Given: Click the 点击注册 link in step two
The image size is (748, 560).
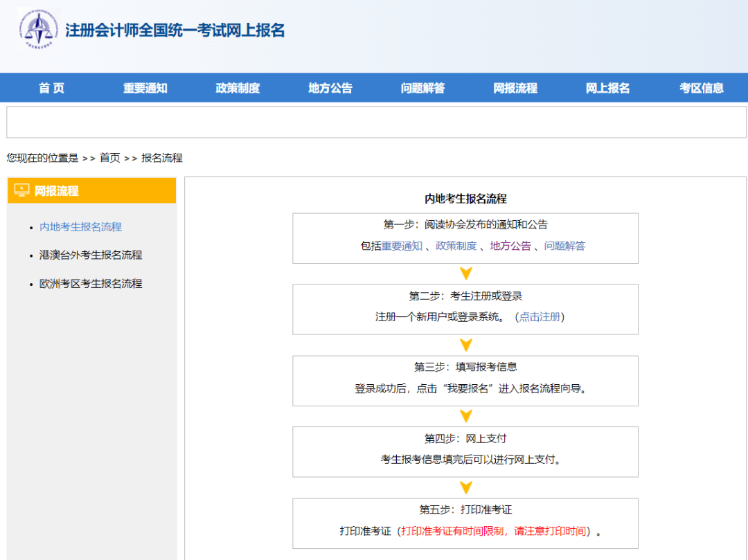Looking at the screenshot, I should pyautogui.click(x=540, y=317).
